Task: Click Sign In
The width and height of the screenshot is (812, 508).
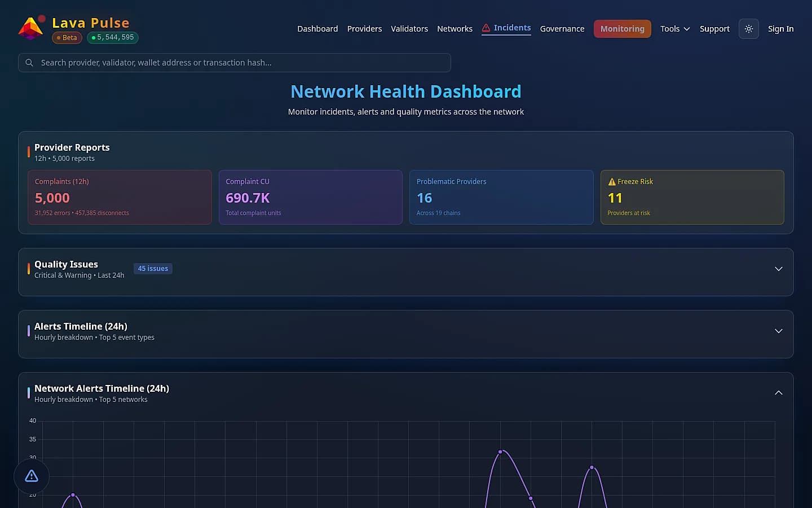Action: (780, 29)
